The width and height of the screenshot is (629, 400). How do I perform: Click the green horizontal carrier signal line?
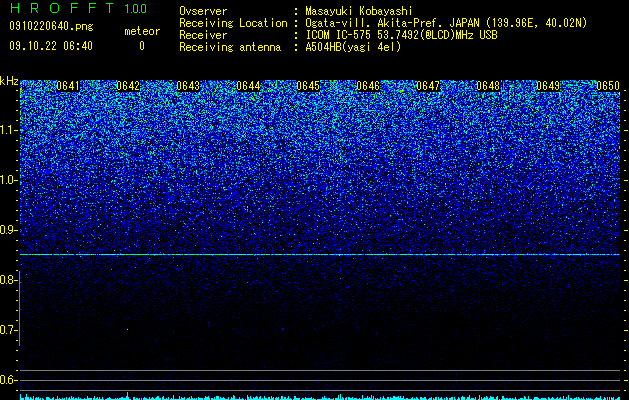click(x=320, y=254)
